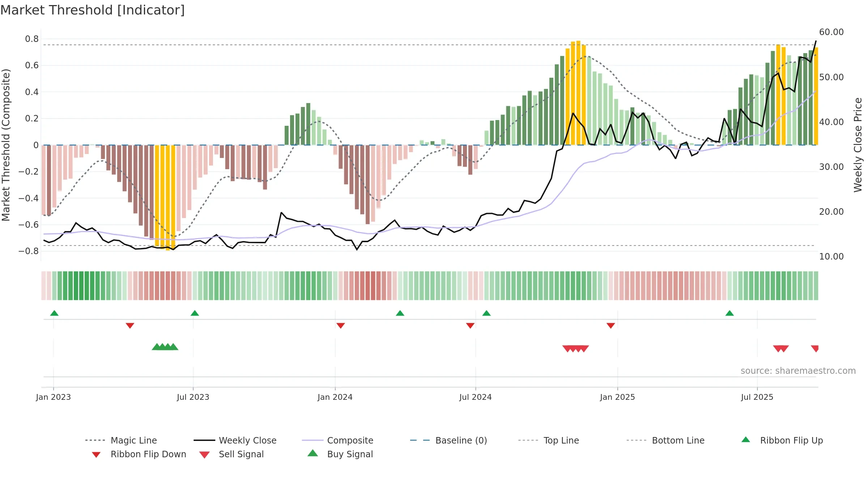
Task: Toggle the Magic Line legend label
Action: (134, 440)
